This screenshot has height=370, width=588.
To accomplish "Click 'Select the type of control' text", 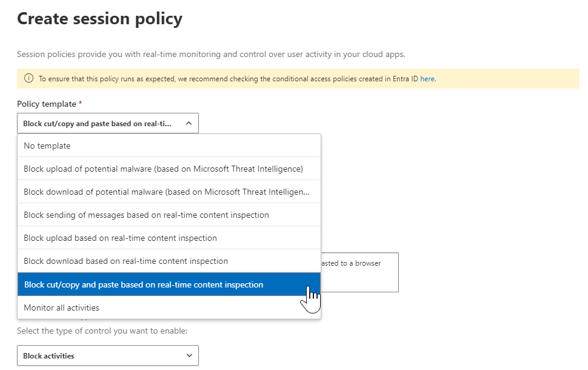I will (x=102, y=331).
